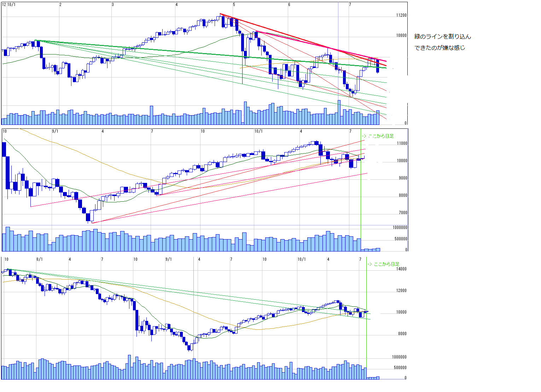Click the 10800 price label on top chart

click(x=401, y=36)
